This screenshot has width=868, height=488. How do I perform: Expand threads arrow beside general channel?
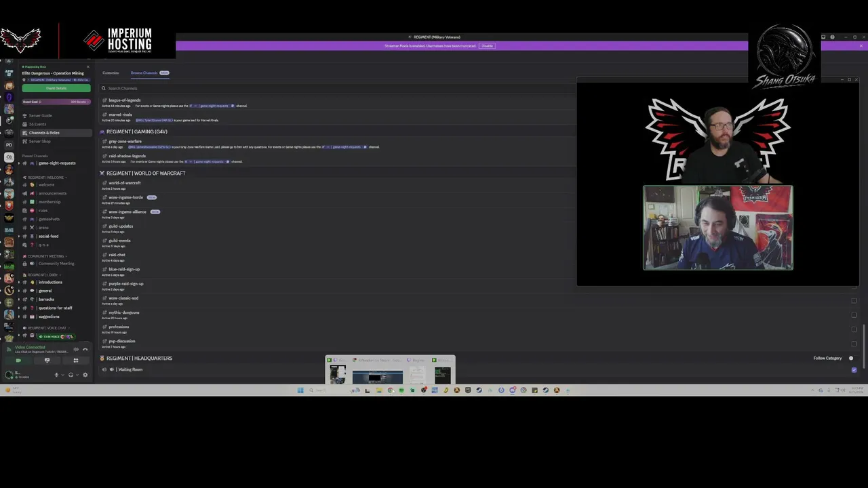[x=19, y=291]
